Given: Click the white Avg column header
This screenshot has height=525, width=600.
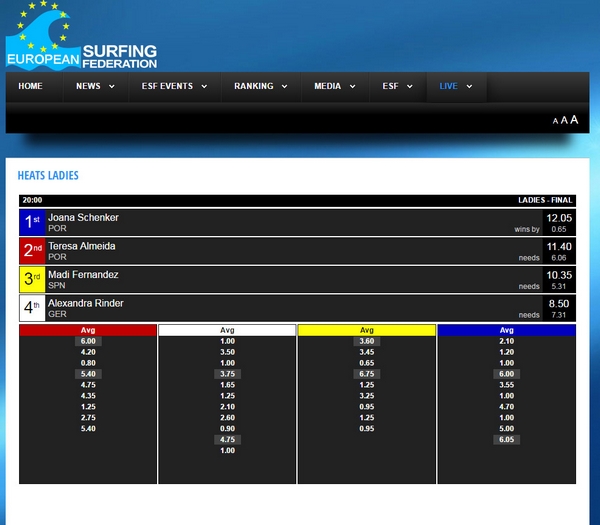Looking at the screenshot, I should click(x=227, y=330).
